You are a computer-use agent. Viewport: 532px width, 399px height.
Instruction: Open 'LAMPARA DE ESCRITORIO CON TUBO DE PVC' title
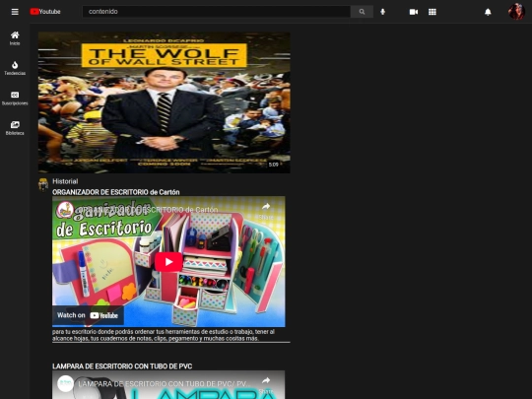[x=122, y=366]
